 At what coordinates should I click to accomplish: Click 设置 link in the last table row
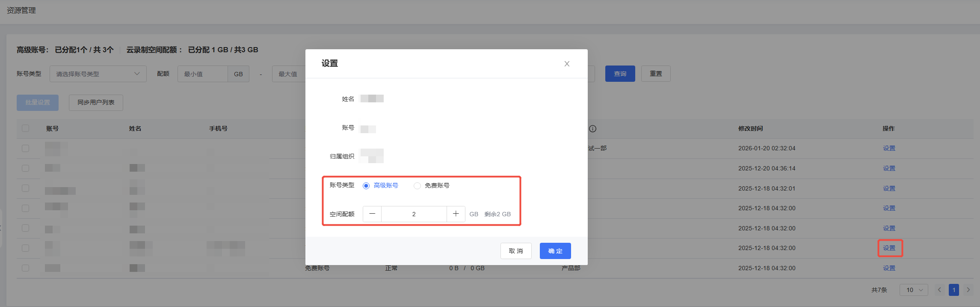pyautogui.click(x=889, y=268)
